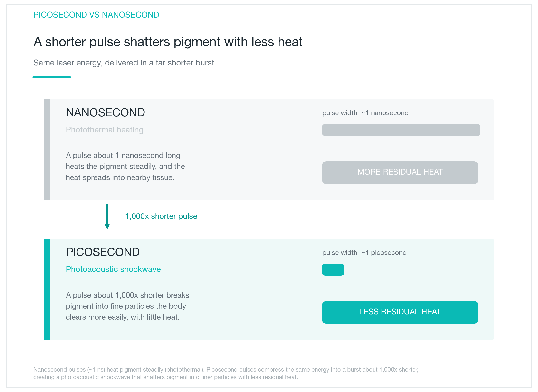Click the PICOSECOND VS NANOSECOND header label
538x392 pixels.
(x=96, y=15)
